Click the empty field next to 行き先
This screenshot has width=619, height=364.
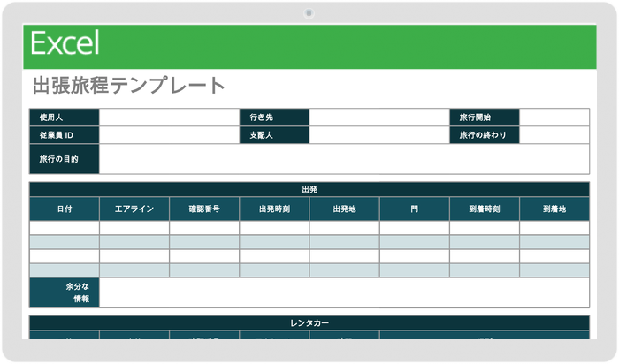click(378, 118)
